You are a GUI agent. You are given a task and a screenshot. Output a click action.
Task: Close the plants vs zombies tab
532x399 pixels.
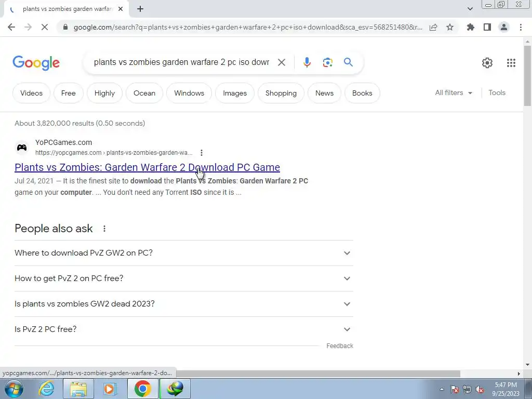121,9
